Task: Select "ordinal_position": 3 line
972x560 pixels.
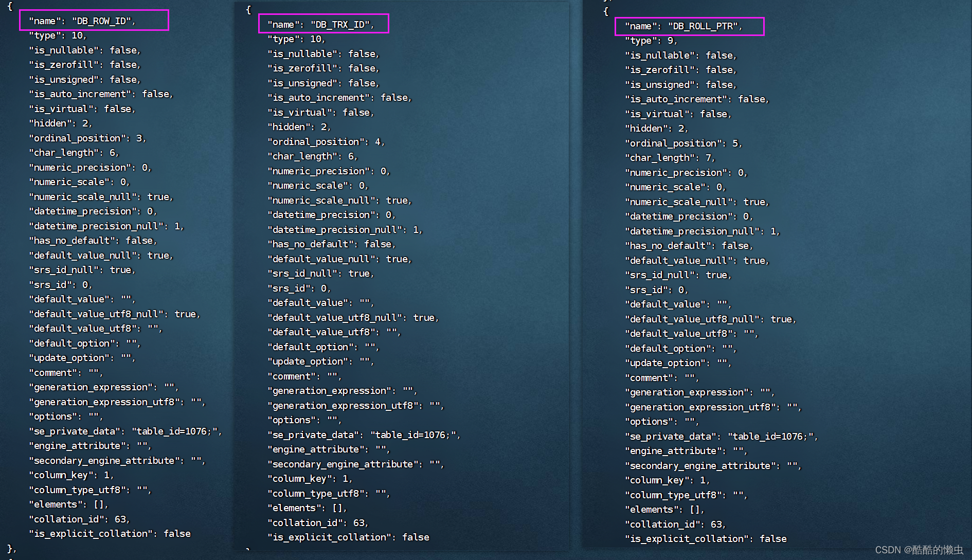Action: point(87,138)
